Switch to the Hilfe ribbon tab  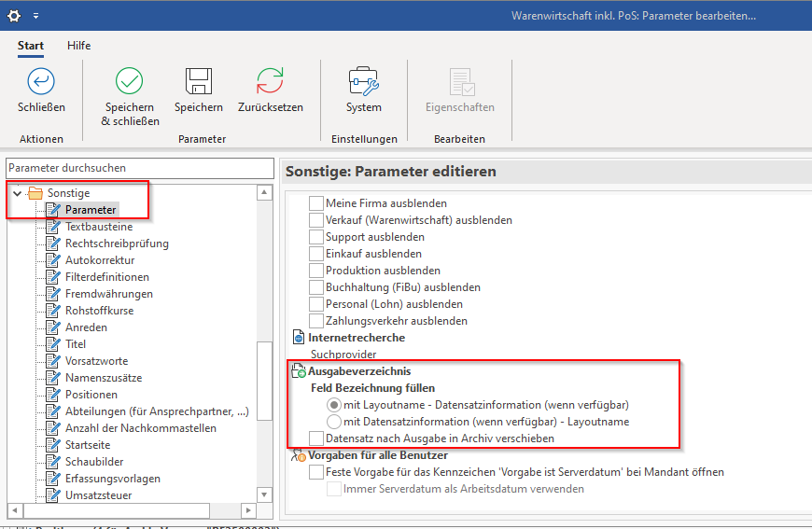point(79,46)
